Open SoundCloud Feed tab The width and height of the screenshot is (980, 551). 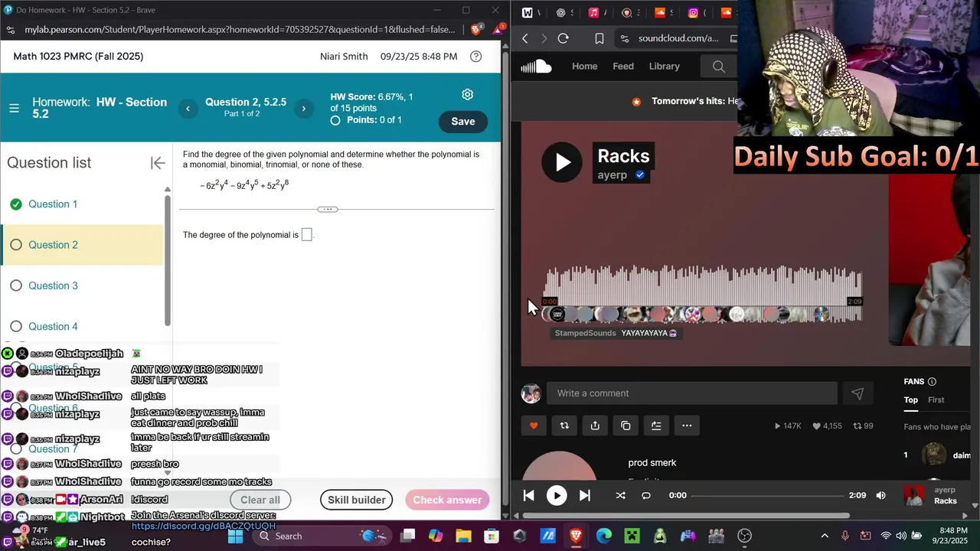click(x=623, y=67)
